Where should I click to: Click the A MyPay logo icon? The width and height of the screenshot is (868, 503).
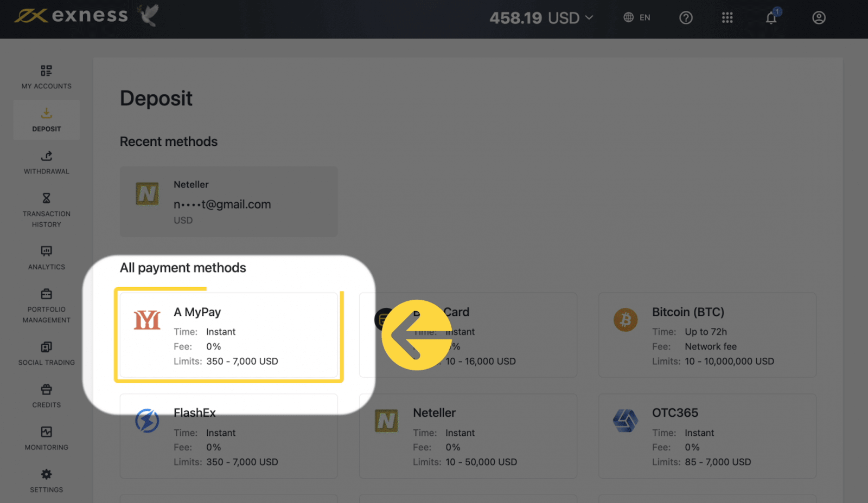pyautogui.click(x=147, y=320)
